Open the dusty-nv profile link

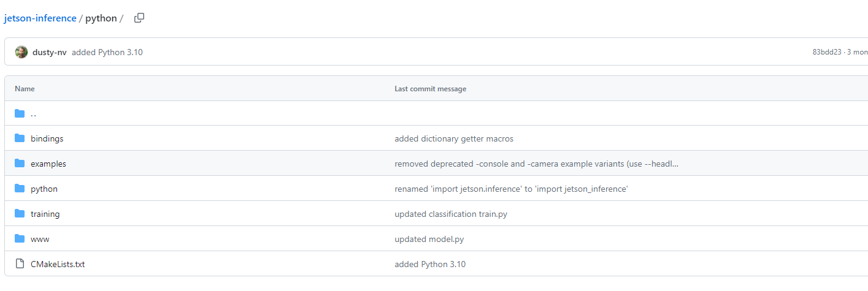coord(50,52)
